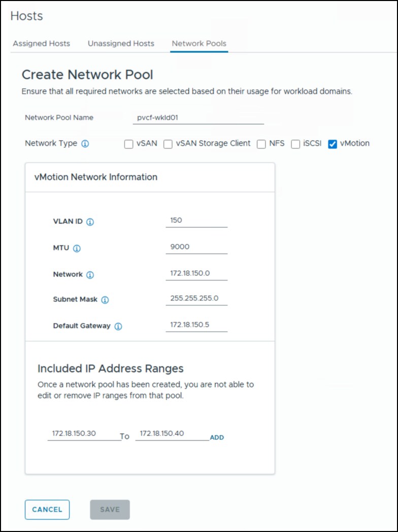Screen dimensions: 398x532
Task: Click the start IP field 172.18.150.30
Action: 84,434
